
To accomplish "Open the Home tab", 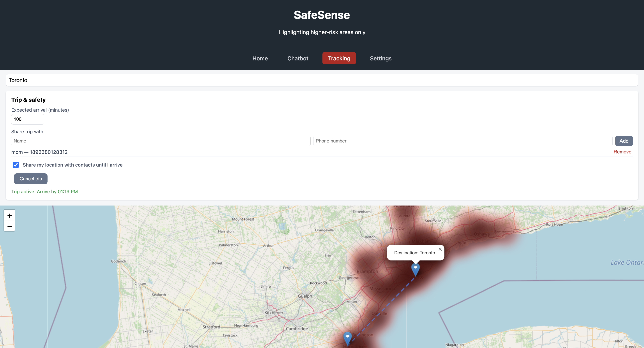I will tap(260, 58).
